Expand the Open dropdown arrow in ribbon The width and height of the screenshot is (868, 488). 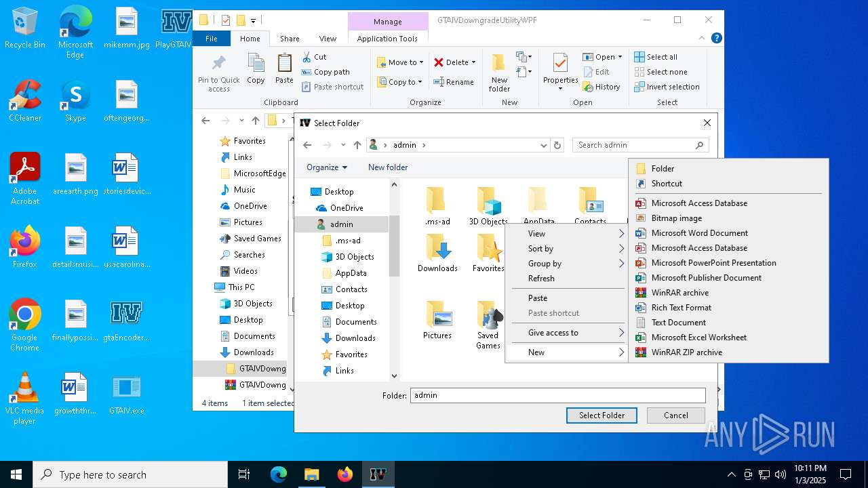pos(620,57)
